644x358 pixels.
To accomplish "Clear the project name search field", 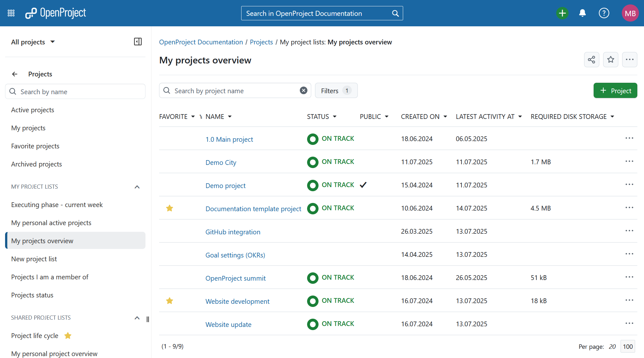I will (x=304, y=91).
